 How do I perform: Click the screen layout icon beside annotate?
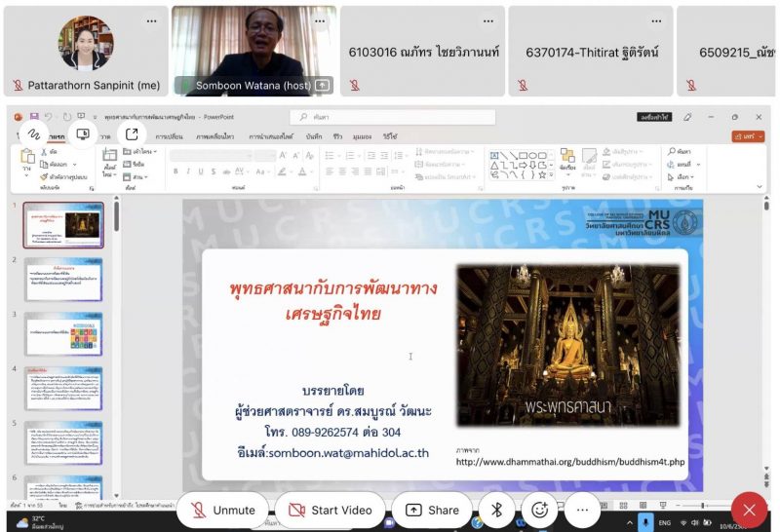pyautogui.click(x=83, y=133)
